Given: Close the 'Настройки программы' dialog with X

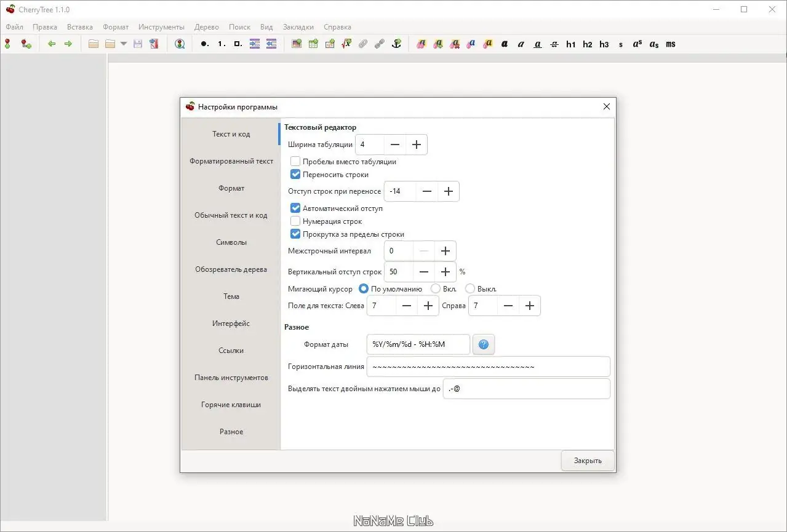Looking at the screenshot, I should pyautogui.click(x=607, y=106).
